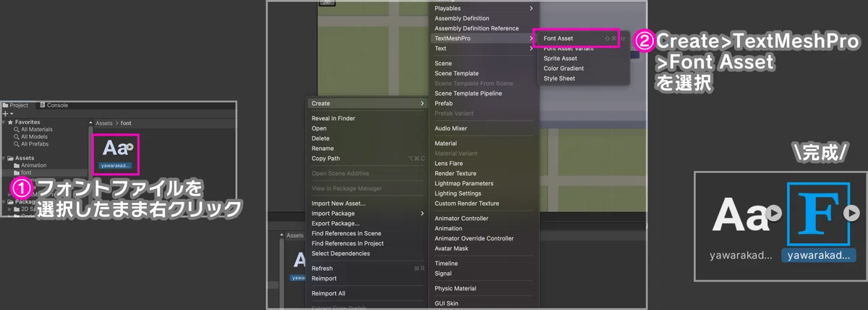Choose Font Asset from TextMeshPro submenu
This screenshot has height=310, width=868.
coord(558,38)
